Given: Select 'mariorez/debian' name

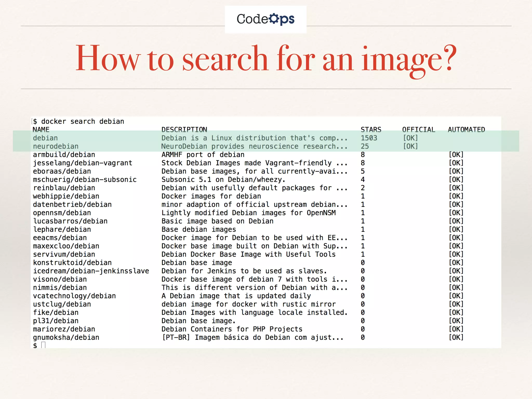Looking at the screenshot, I should click(x=64, y=329).
